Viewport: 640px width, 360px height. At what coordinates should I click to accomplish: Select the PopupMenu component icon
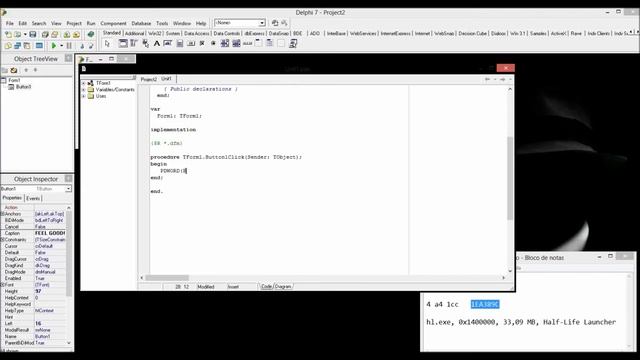(145, 43)
